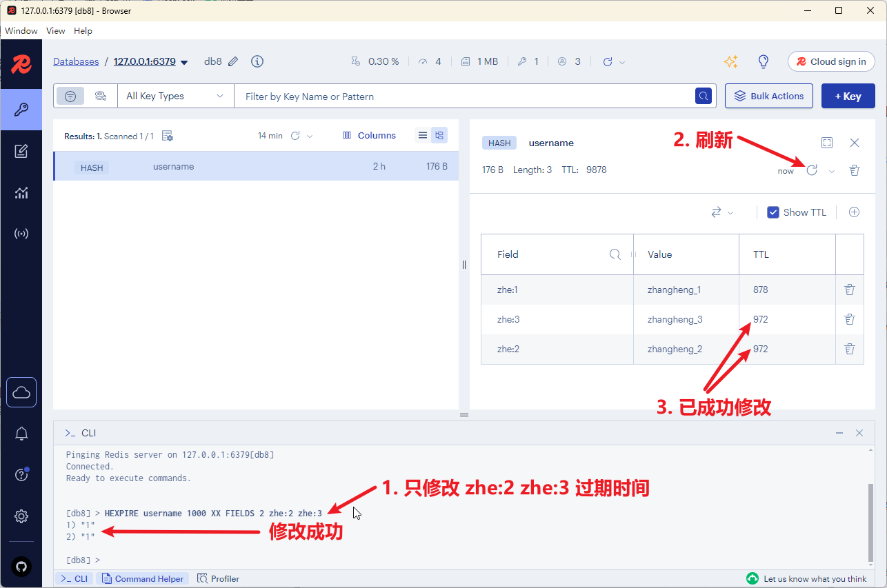This screenshot has height=588, width=887.
Task: Toggle full screen for key details
Action: click(x=827, y=143)
